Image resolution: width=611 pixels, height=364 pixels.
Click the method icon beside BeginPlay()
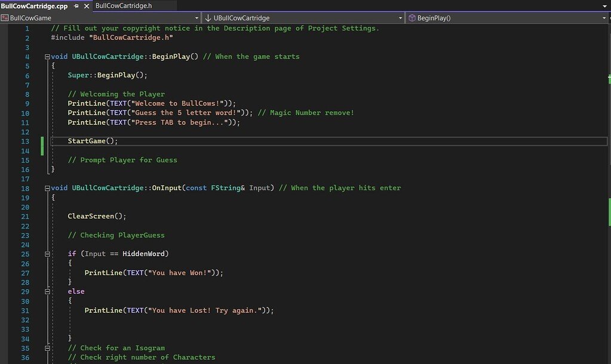412,18
